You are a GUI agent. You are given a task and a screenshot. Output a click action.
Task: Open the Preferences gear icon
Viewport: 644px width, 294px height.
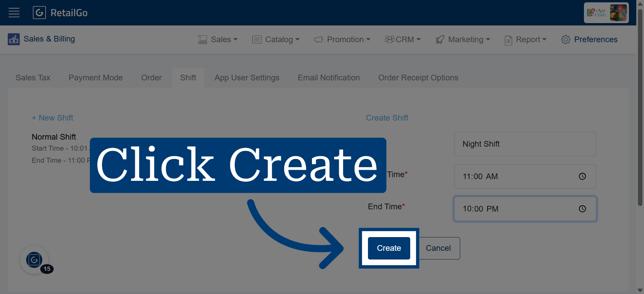(566, 40)
